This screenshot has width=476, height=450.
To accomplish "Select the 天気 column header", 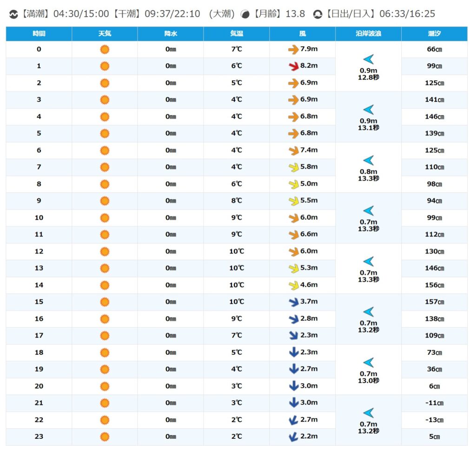I will click(x=105, y=34).
